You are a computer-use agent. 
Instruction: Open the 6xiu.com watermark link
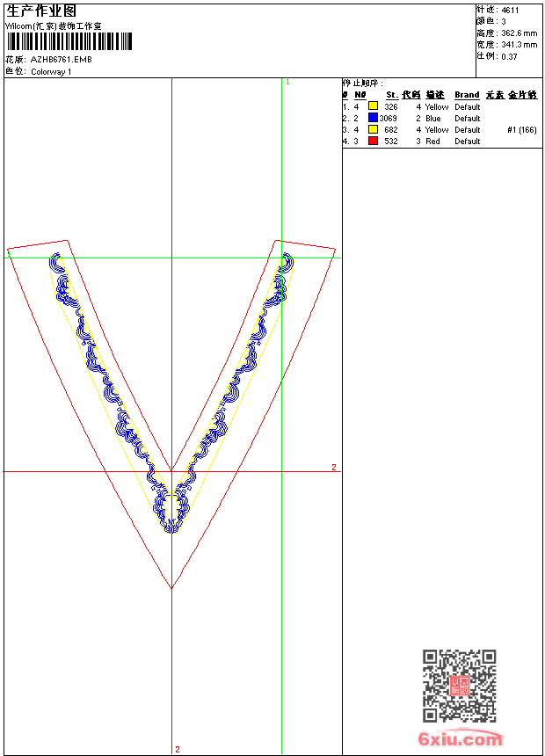click(461, 739)
